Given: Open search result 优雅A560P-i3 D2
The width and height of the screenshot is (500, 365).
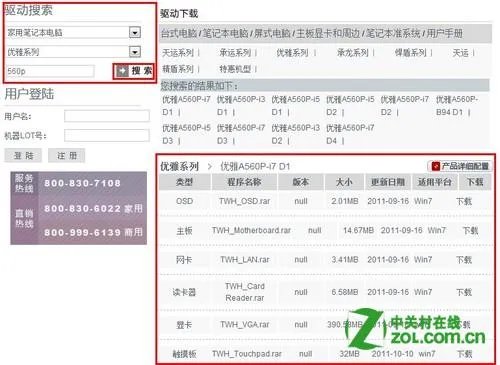Looking at the screenshot, I should coord(296,134).
